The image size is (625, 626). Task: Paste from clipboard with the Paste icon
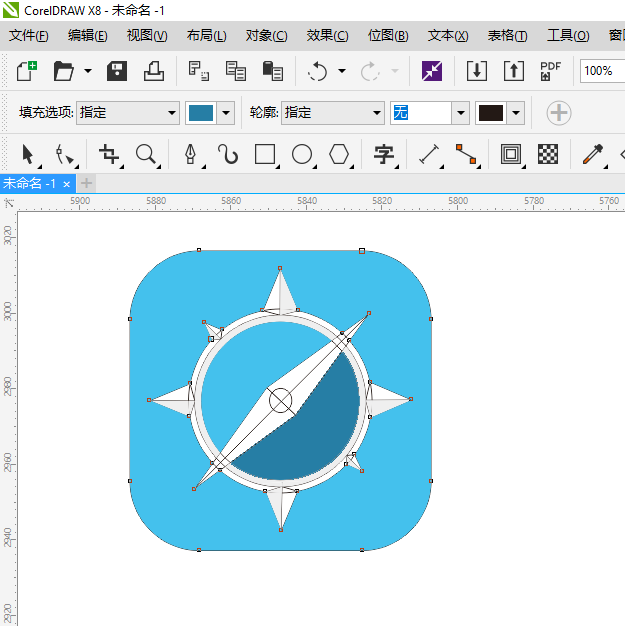tap(273, 71)
